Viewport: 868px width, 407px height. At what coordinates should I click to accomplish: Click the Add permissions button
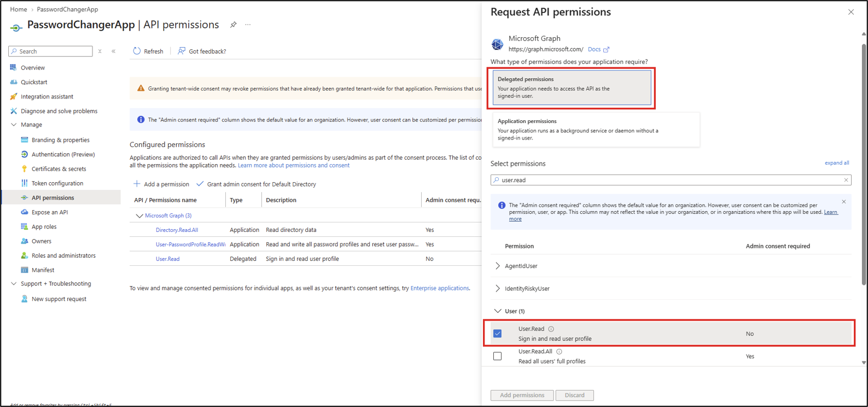click(522, 395)
